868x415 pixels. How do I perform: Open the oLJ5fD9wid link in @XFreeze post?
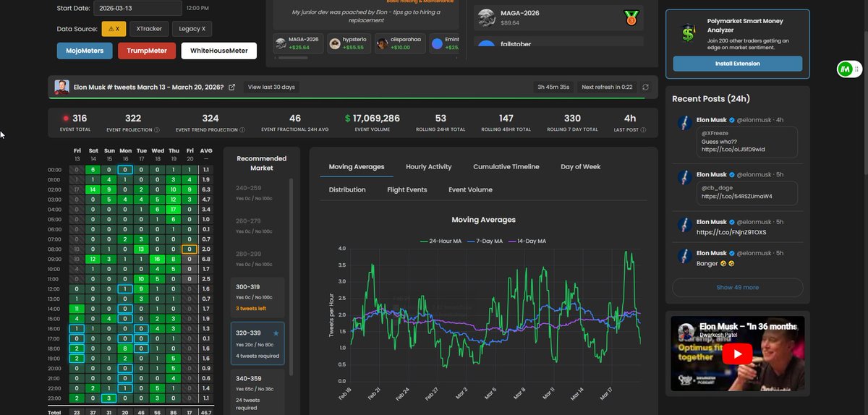click(733, 150)
